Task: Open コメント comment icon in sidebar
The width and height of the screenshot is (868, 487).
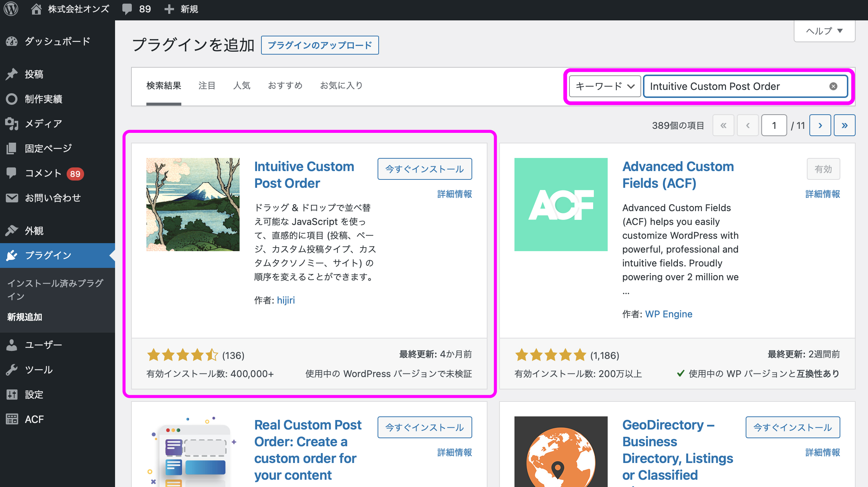Action: tap(12, 173)
